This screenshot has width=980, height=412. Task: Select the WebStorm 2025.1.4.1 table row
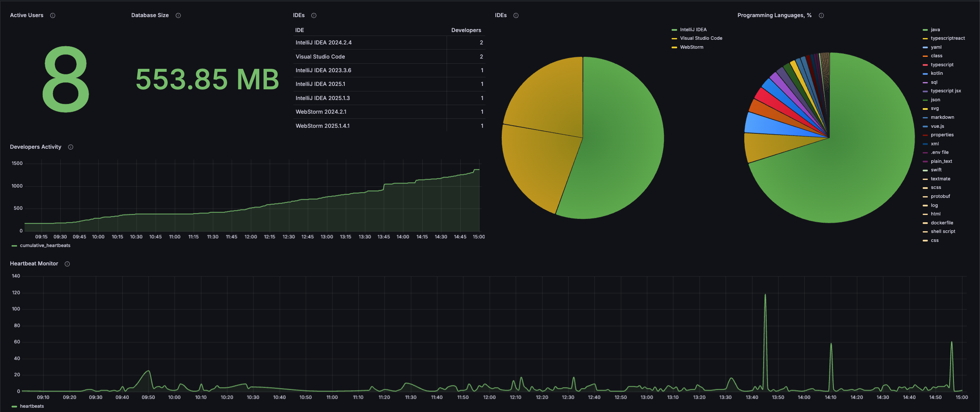389,126
